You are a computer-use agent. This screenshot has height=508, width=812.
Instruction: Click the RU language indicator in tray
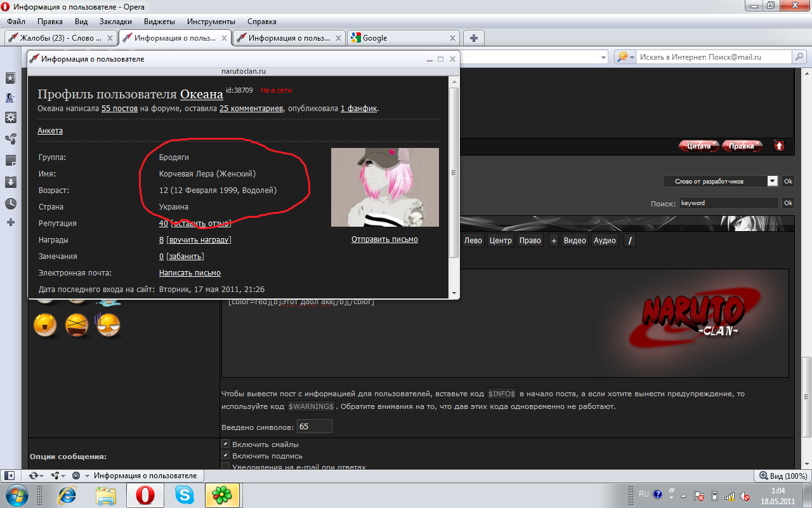click(644, 493)
